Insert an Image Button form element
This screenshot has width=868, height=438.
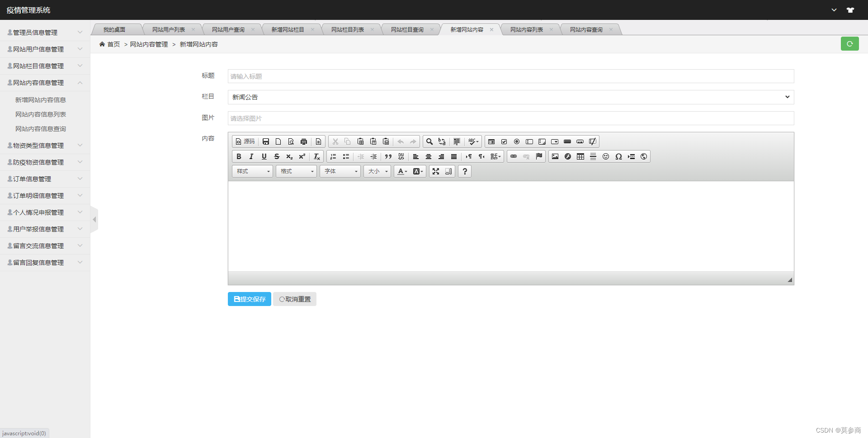click(x=580, y=141)
